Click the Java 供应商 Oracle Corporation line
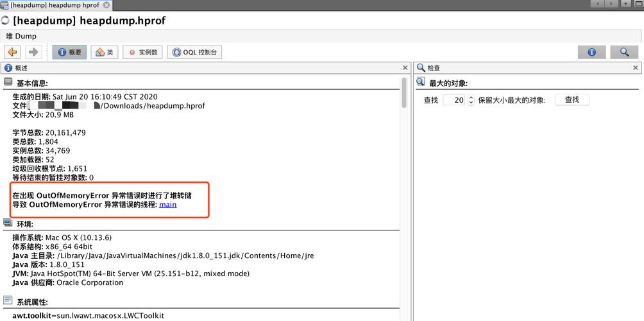 point(68,282)
